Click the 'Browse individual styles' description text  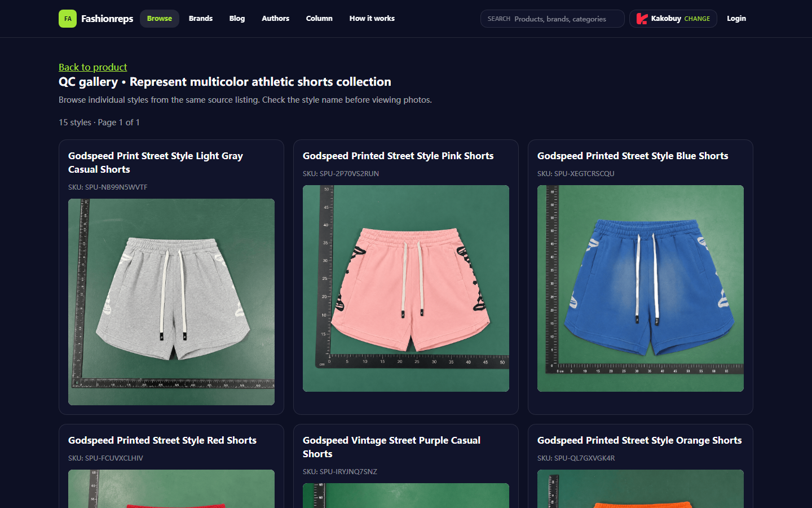(245, 100)
